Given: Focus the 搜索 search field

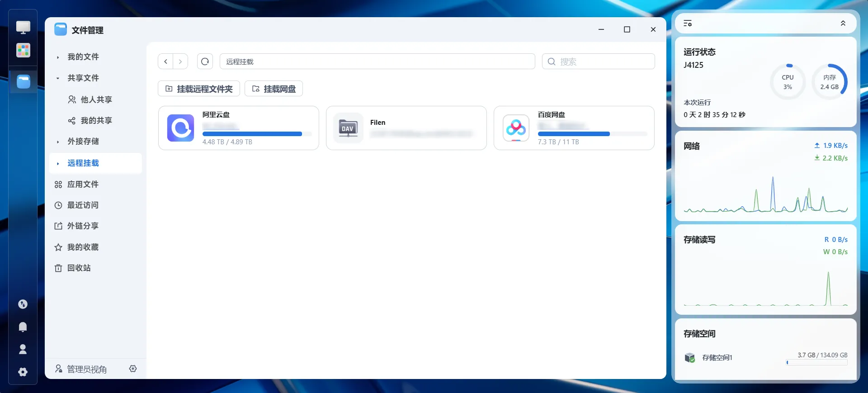Looking at the screenshot, I should (599, 62).
